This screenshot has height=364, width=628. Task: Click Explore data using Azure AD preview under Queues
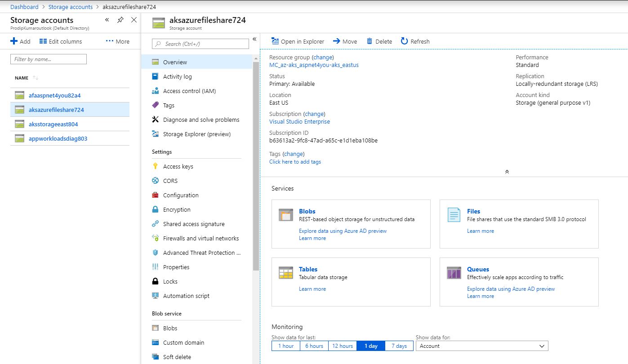[511, 289]
